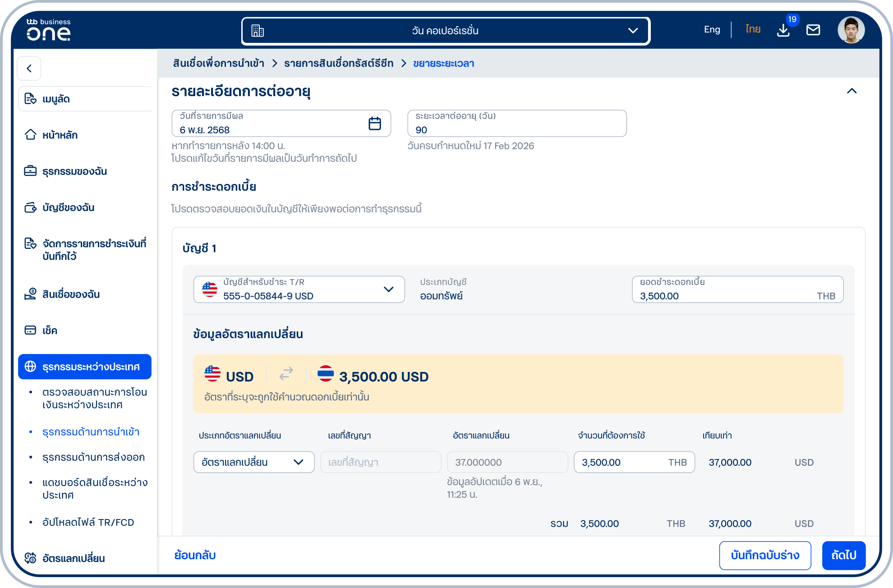Select ธุรกรรมระหว่างประเทศ menu item
The image size is (893, 588).
pos(85,367)
